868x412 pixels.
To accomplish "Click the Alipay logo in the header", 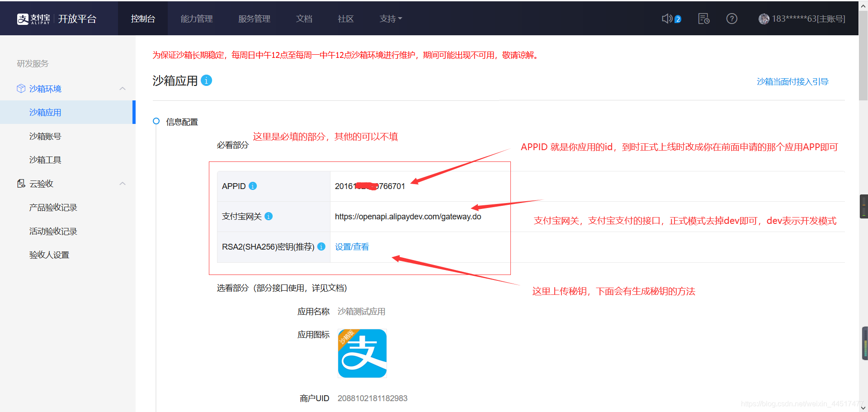I will pos(33,19).
